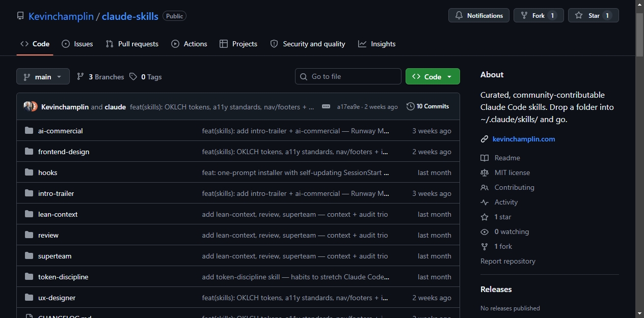Click the intro-trailer folder icon
Screen dimensions: 644x318
click(x=29, y=193)
